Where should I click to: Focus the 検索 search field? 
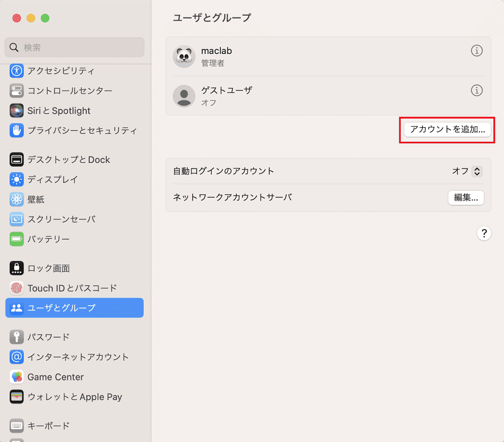(75, 47)
